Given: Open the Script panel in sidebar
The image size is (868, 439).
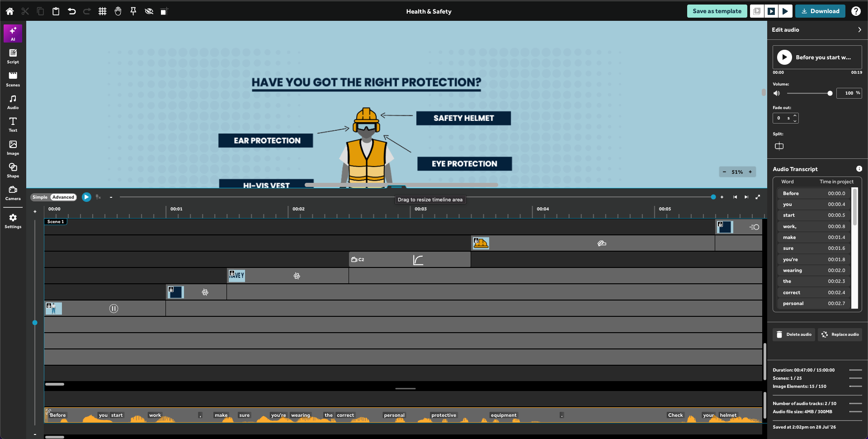Looking at the screenshot, I should pos(13,56).
